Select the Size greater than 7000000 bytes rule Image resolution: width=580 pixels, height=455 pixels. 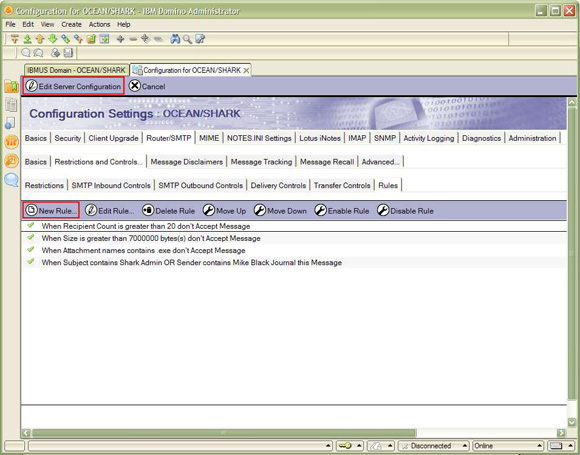[x=294, y=238]
